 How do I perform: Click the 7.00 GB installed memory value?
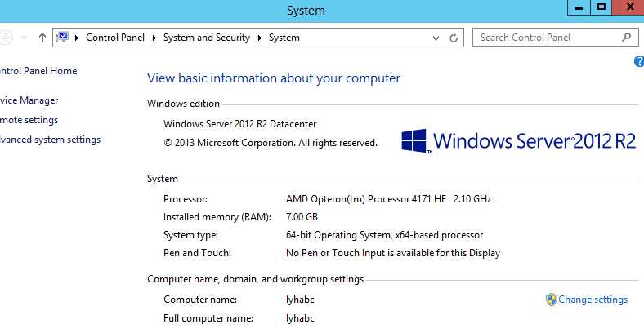[x=302, y=217]
